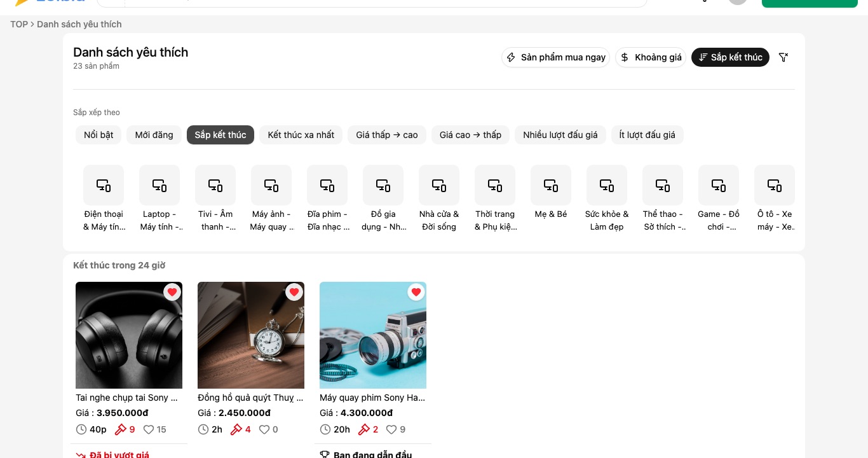This screenshot has width=868, height=458.
Task: Unfavorite the Sony camcorder with heart icon
Action: [x=416, y=292]
